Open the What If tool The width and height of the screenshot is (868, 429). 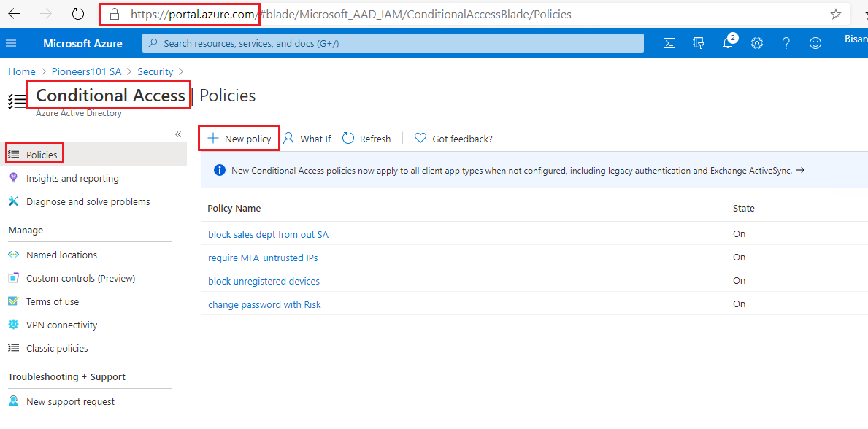pos(307,139)
